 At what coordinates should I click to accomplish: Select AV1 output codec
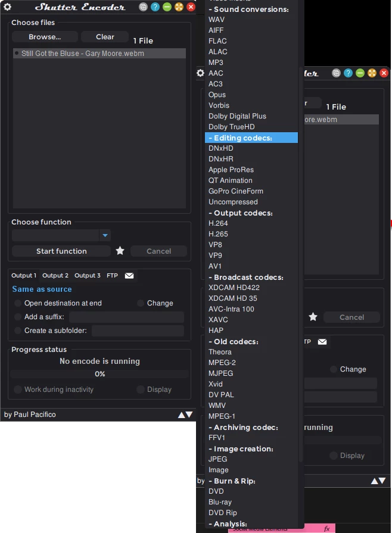215,266
